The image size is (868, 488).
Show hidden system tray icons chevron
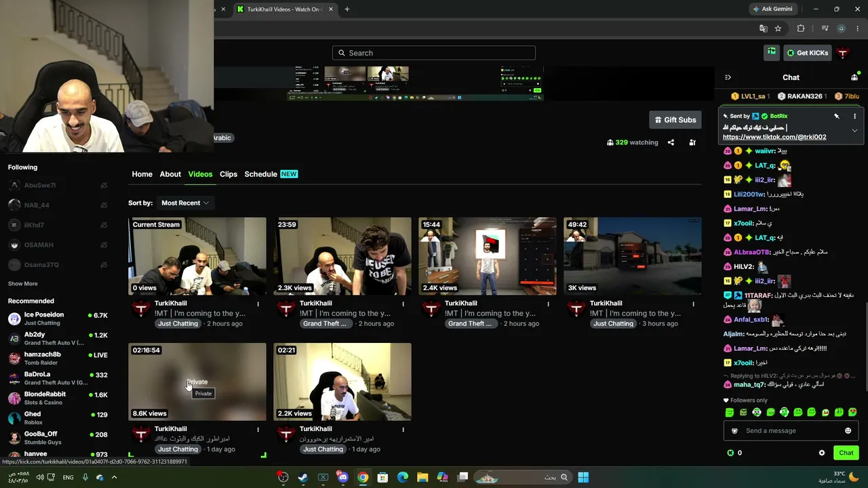click(x=115, y=478)
